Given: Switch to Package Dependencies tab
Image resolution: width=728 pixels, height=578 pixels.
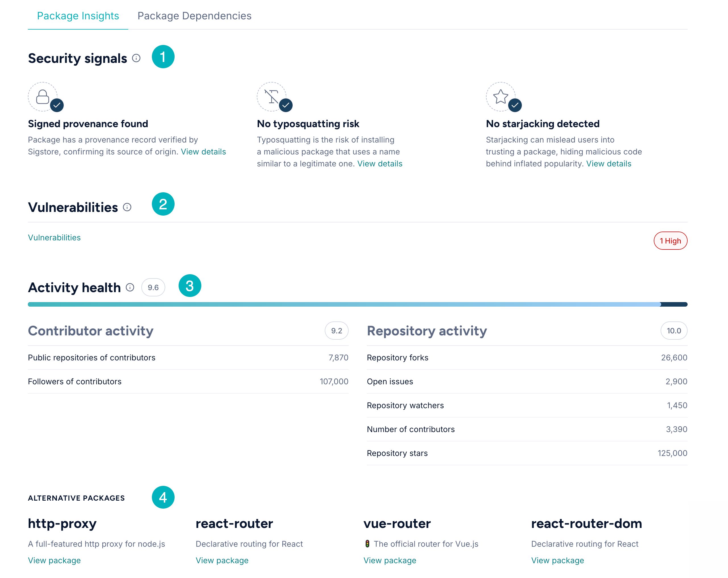Looking at the screenshot, I should pos(195,15).
